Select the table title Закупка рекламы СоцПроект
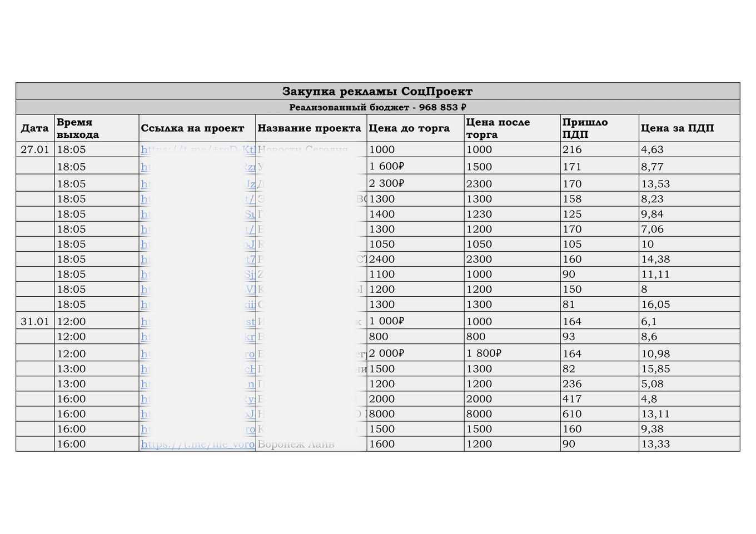This screenshot has height=534, width=756. coord(377,91)
